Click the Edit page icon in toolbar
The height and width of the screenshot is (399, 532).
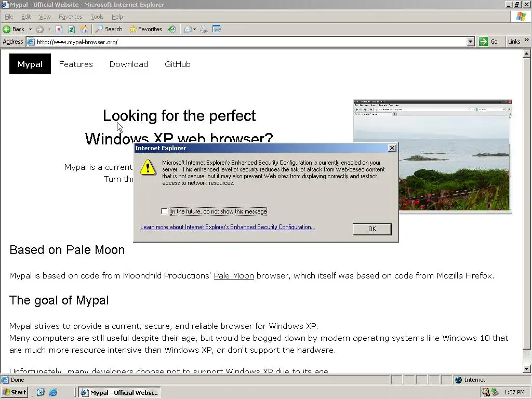(217, 29)
